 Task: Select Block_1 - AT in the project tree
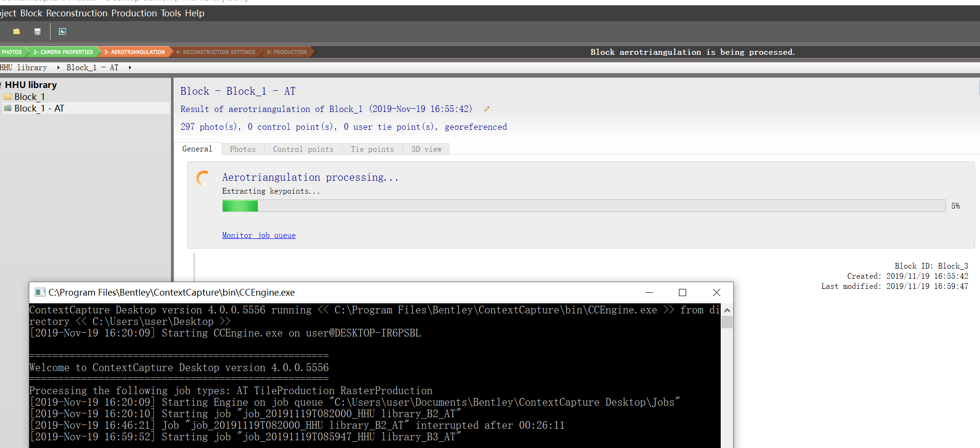coord(39,108)
